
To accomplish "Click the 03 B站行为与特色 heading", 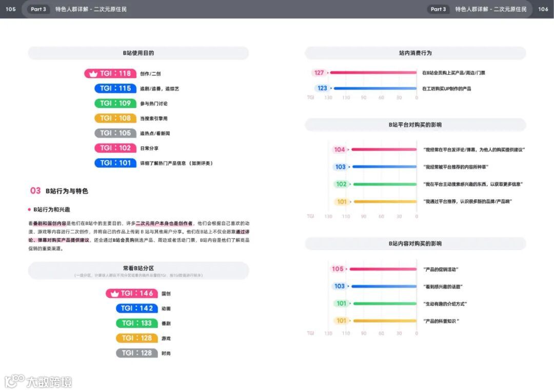I will (x=59, y=191).
